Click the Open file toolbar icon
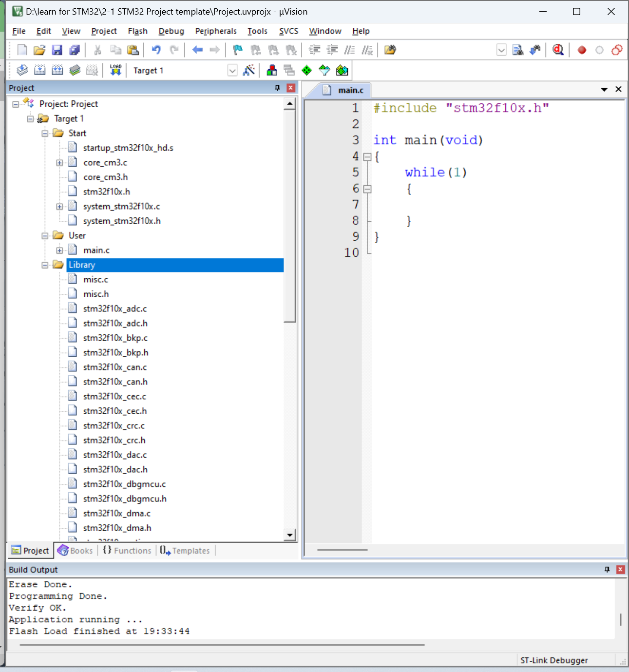Viewport: 629px width, 672px height. (x=39, y=50)
